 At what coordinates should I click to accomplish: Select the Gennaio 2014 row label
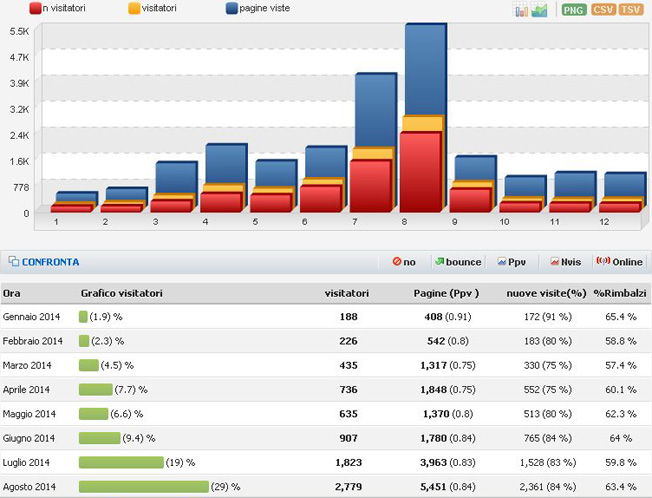(31, 317)
